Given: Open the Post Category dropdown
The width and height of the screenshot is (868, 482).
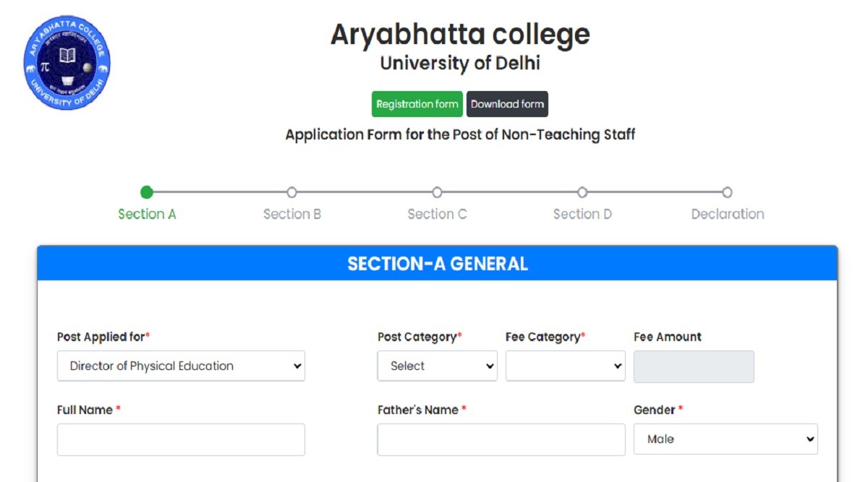Looking at the screenshot, I should tap(437, 366).
